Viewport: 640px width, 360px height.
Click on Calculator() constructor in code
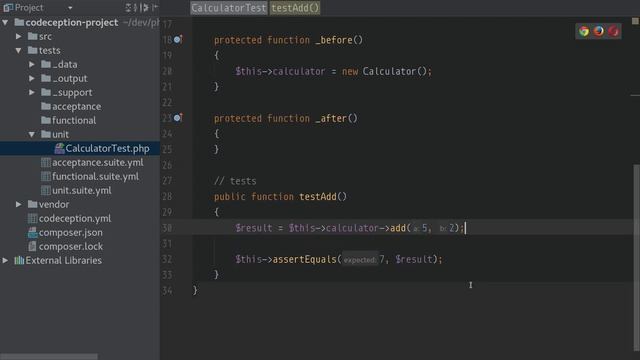[395, 71]
